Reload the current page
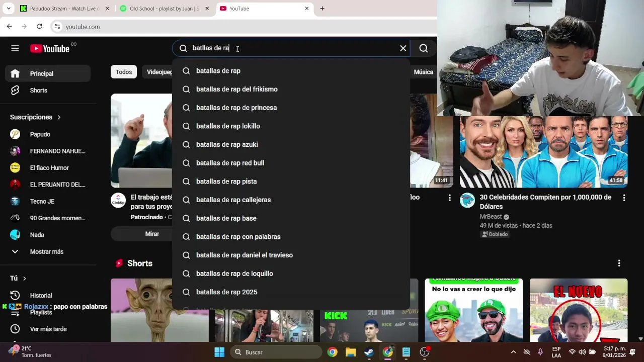Viewport: 644px width, 362px height. (x=39, y=26)
